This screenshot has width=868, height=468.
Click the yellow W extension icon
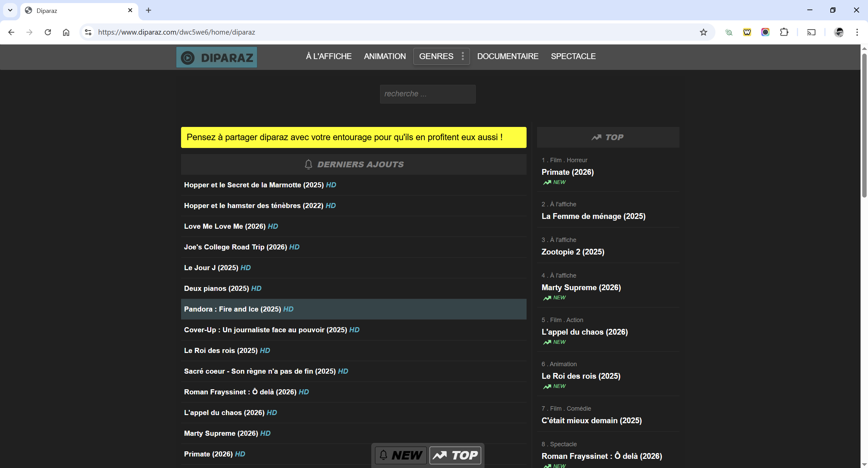click(747, 32)
